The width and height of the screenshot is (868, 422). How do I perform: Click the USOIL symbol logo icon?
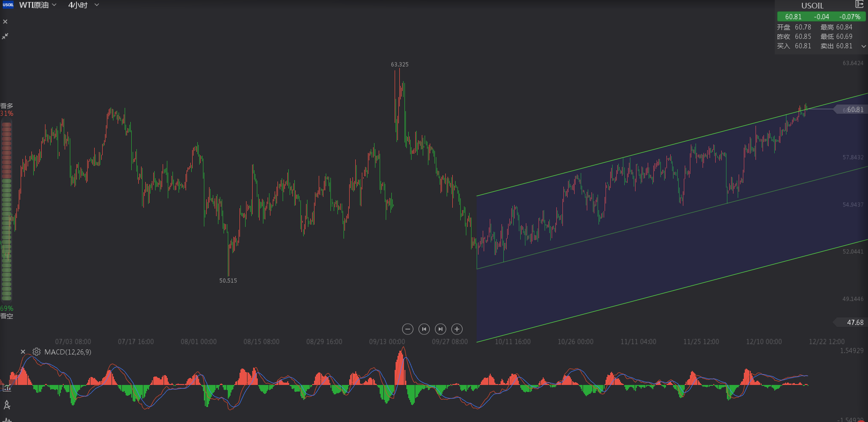point(8,5)
